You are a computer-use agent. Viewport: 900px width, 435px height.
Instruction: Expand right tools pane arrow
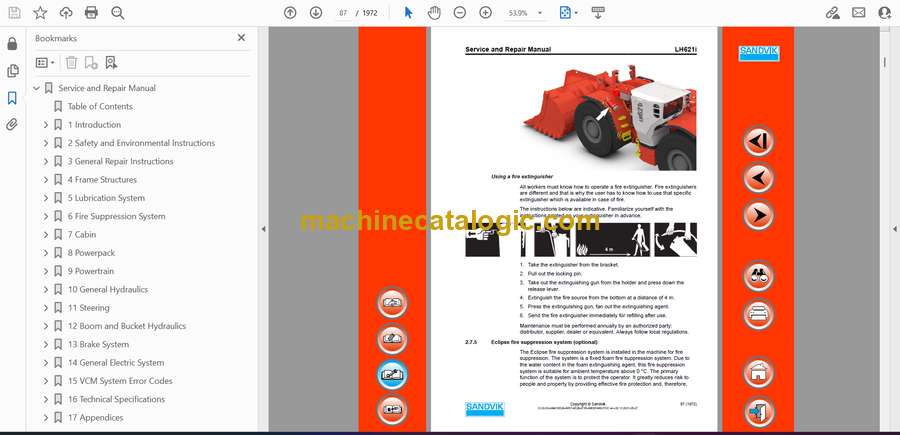pos(894,229)
